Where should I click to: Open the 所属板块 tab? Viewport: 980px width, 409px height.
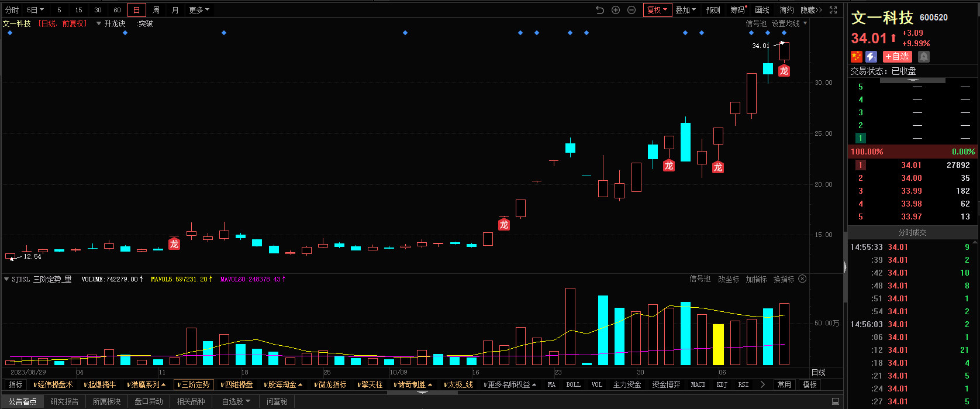106,401
